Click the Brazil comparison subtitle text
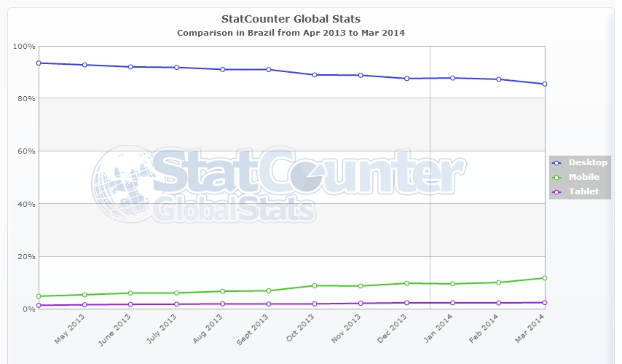 pyautogui.click(x=291, y=33)
